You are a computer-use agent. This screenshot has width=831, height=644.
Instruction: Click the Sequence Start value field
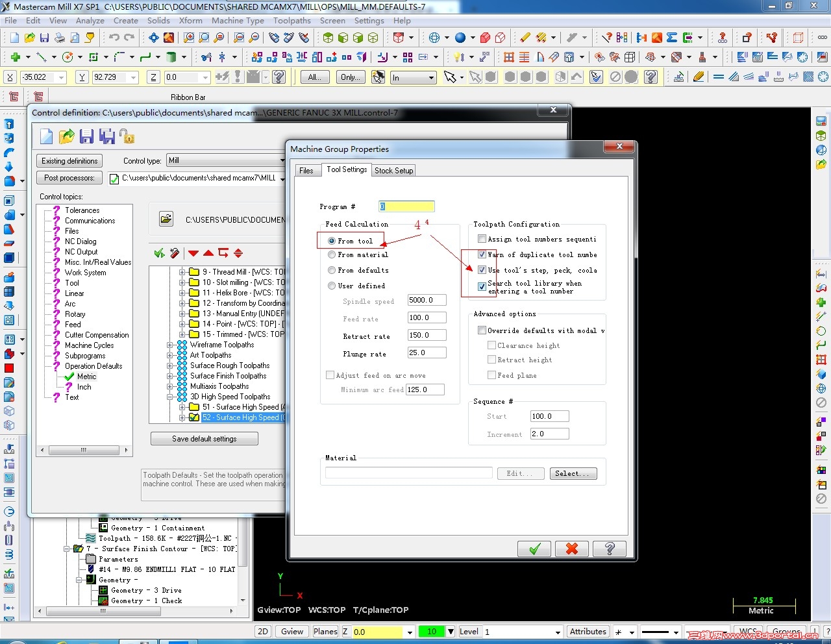[549, 416]
